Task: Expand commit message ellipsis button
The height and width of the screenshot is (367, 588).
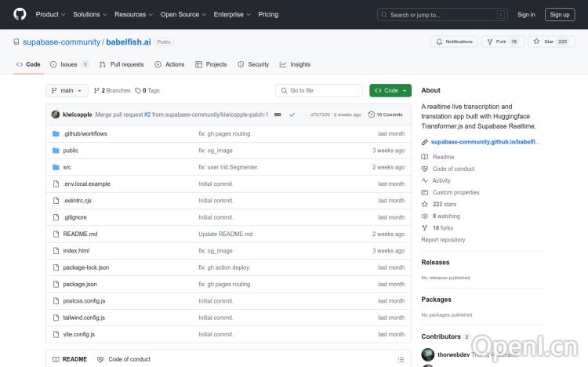Action: click(x=278, y=114)
